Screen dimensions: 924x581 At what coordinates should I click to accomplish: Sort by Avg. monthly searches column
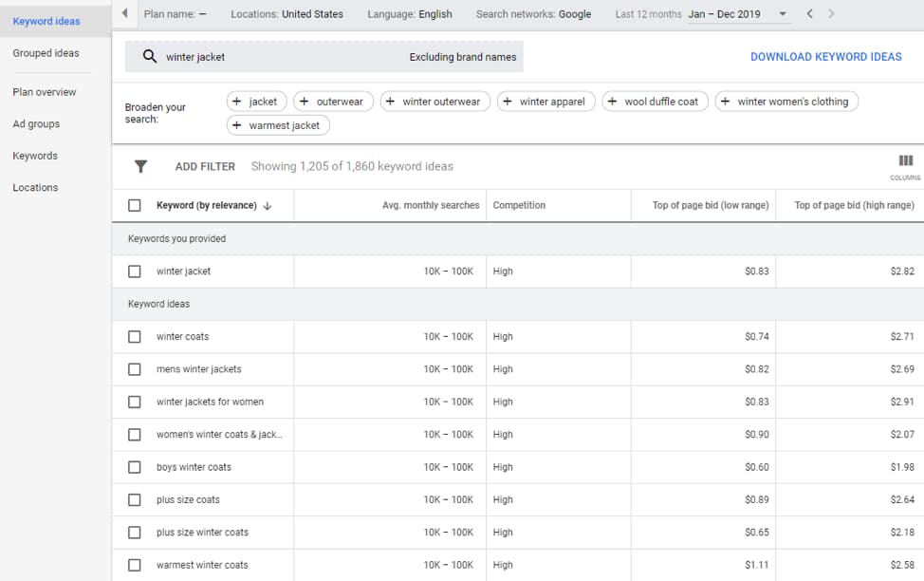click(431, 205)
